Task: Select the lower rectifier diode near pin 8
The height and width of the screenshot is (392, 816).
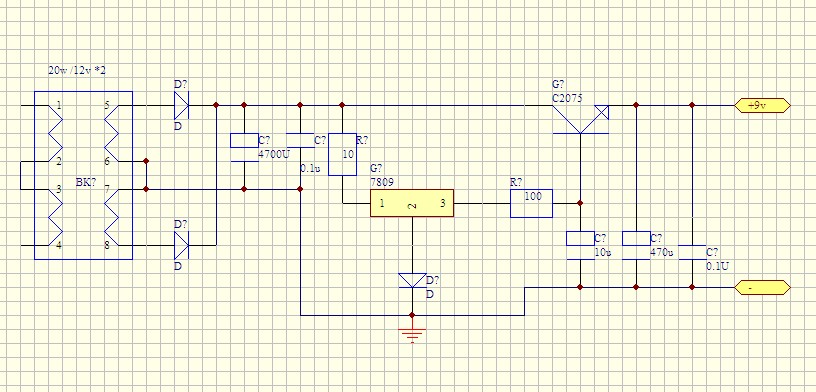Action: (181, 245)
